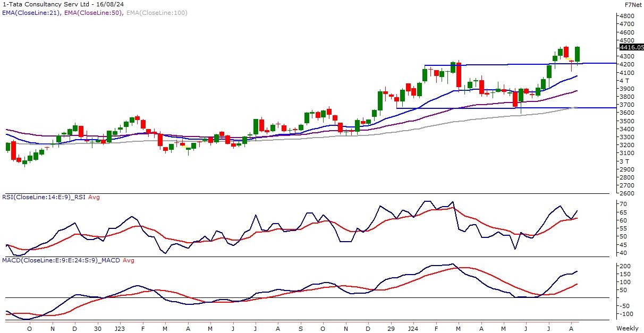Click the 3700 price axis label
The image size is (644, 333).
tap(626, 105)
